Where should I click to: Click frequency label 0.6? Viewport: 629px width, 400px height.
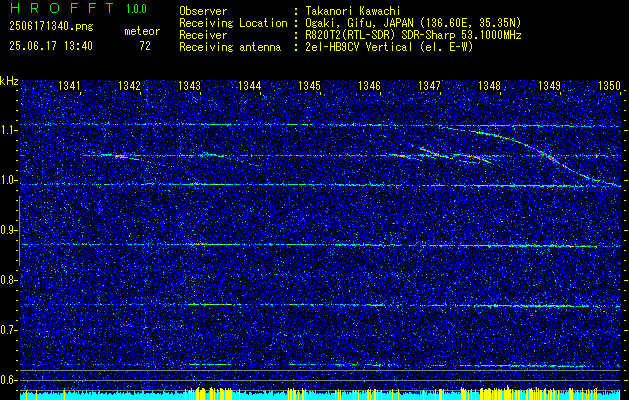pyautogui.click(x=8, y=380)
